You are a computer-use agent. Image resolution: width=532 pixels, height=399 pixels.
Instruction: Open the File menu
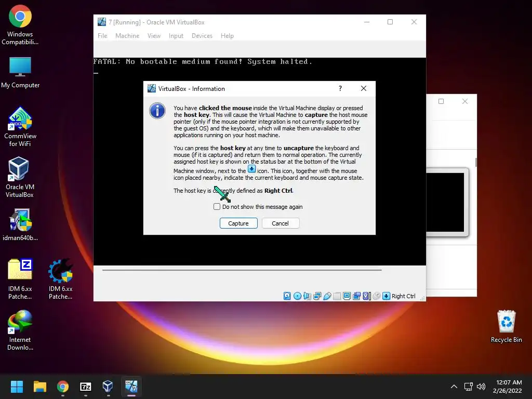(102, 36)
